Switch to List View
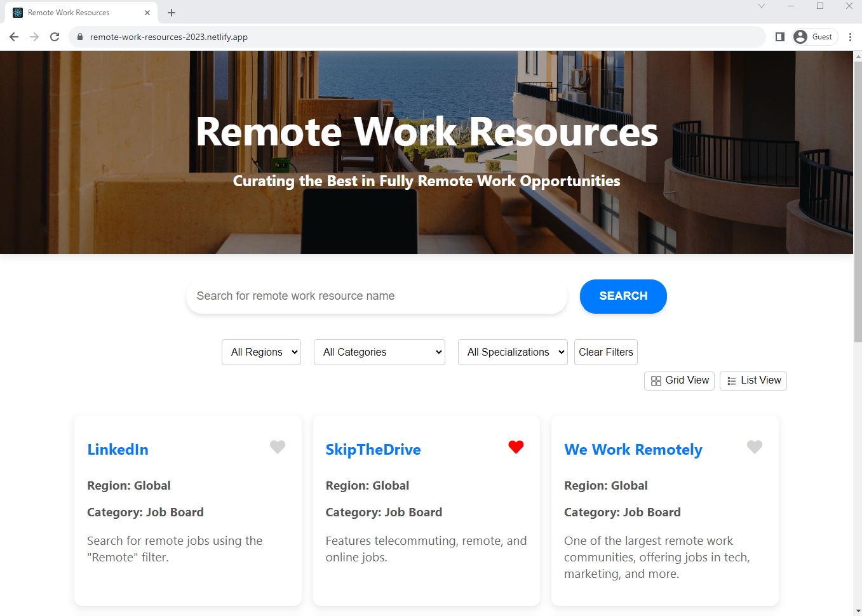862x616 pixels. pyautogui.click(x=753, y=380)
